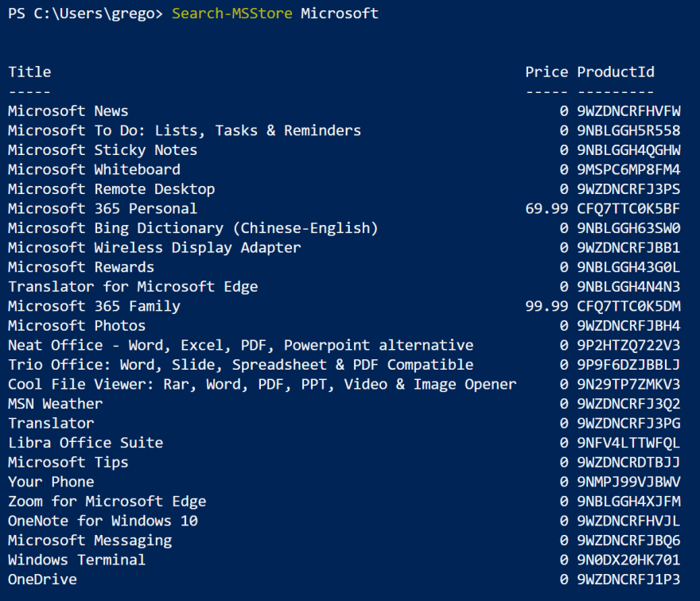Viewport: 700px width, 601px height.
Task: Click product ID CFQ7TTC0K5DM
Action: tap(629, 306)
